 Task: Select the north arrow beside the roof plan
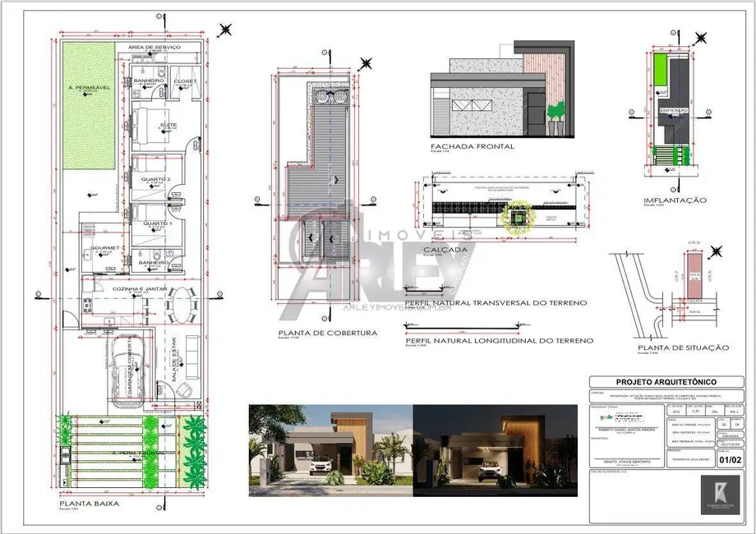[369, 62]
